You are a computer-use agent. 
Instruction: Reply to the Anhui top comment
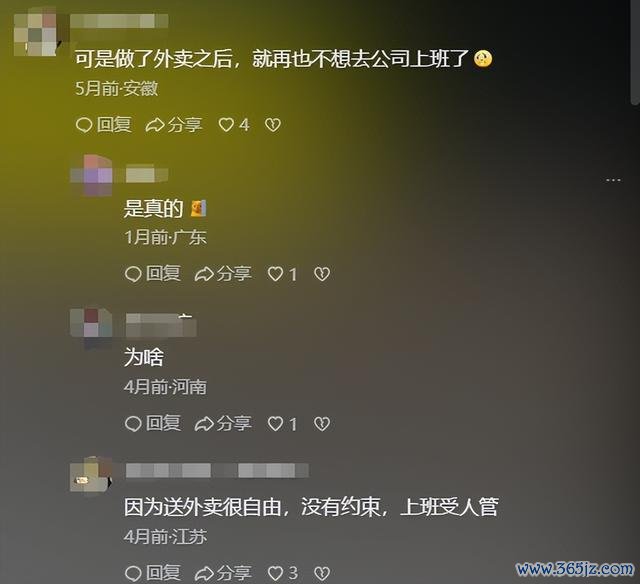104,125
